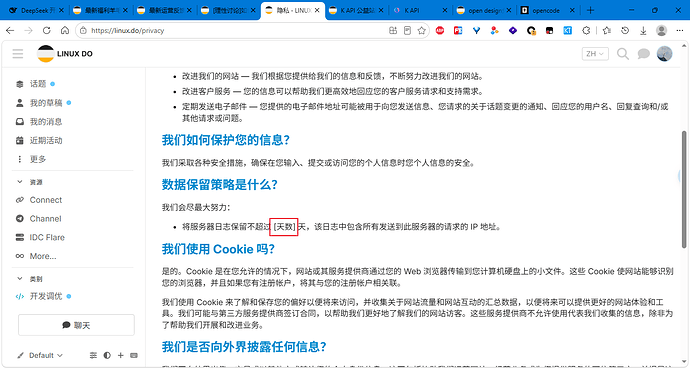Click the address bar URL linux.do/privacy

coord(127,30)
